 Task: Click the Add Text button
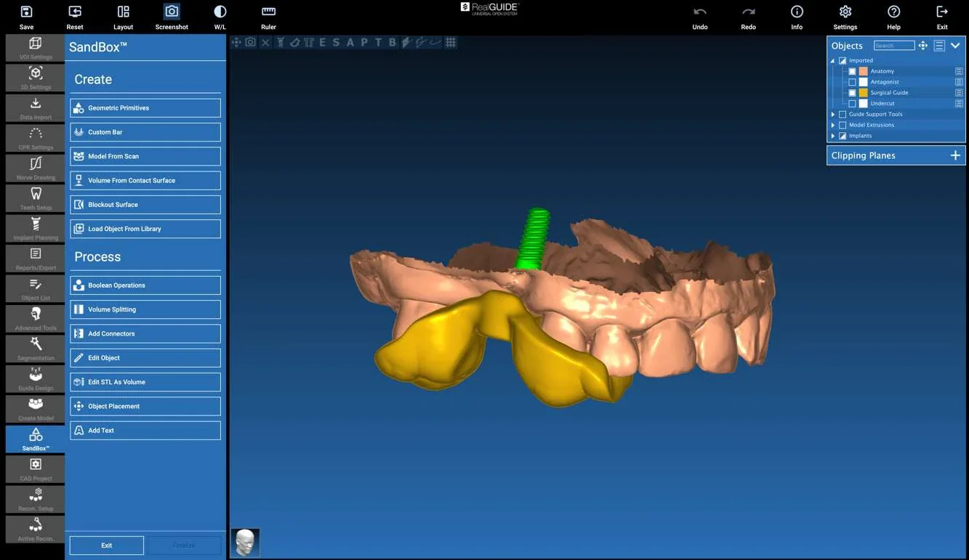tap(145, 431)
